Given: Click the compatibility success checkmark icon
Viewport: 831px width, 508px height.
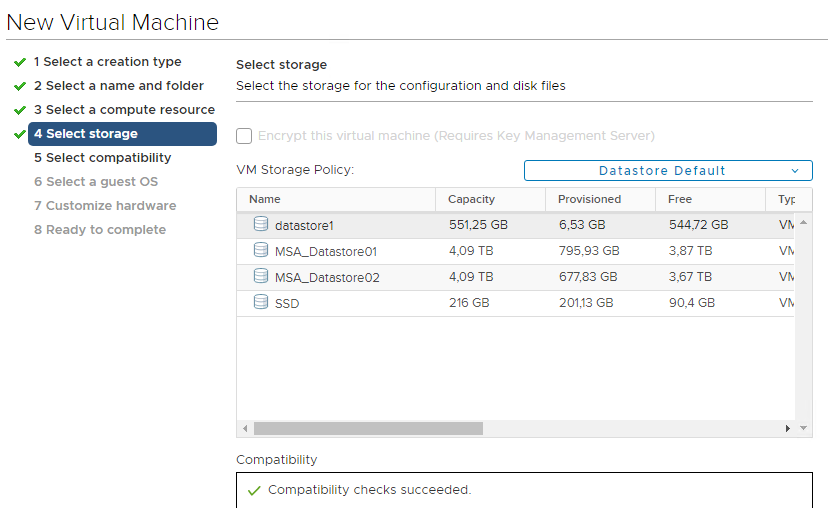Looking at the screenshot, I should point(254,491).
